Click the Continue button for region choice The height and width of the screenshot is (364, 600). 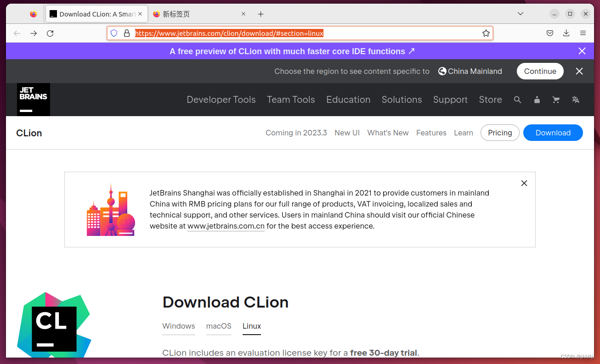[x=540, y=71]
